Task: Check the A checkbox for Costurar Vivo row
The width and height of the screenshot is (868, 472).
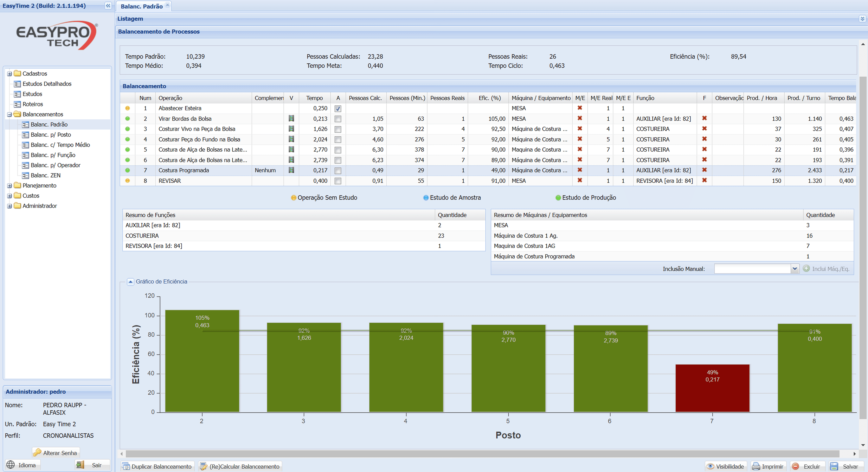Action: coord(338,129)
